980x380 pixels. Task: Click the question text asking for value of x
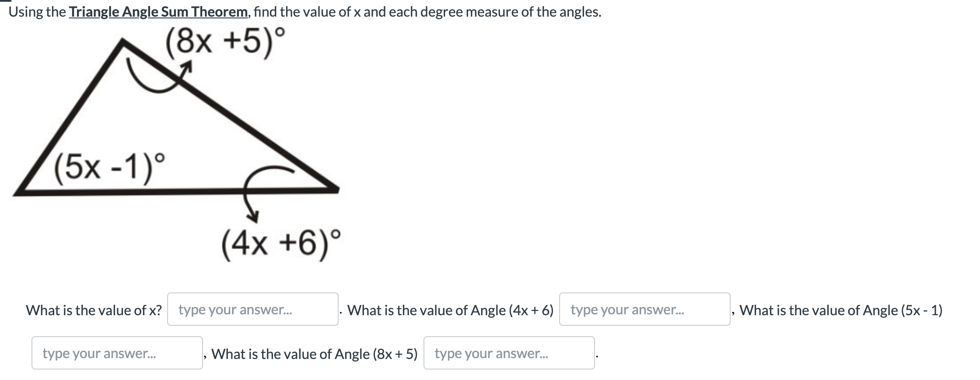coord(93,310)
